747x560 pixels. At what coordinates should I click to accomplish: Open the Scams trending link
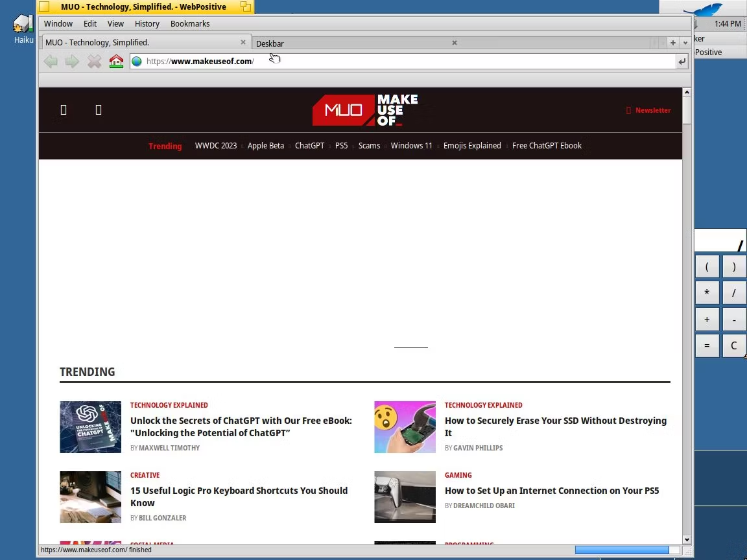(369, 146)
